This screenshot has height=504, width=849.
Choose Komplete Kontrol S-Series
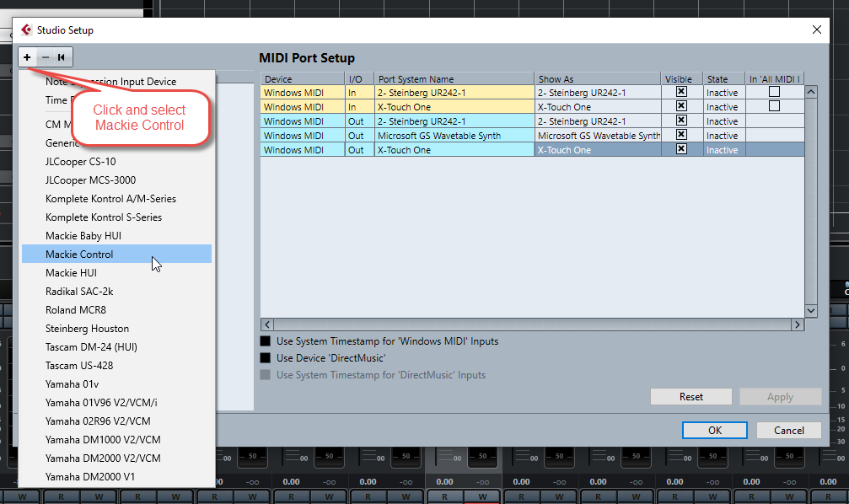click(x=116, y=217)
